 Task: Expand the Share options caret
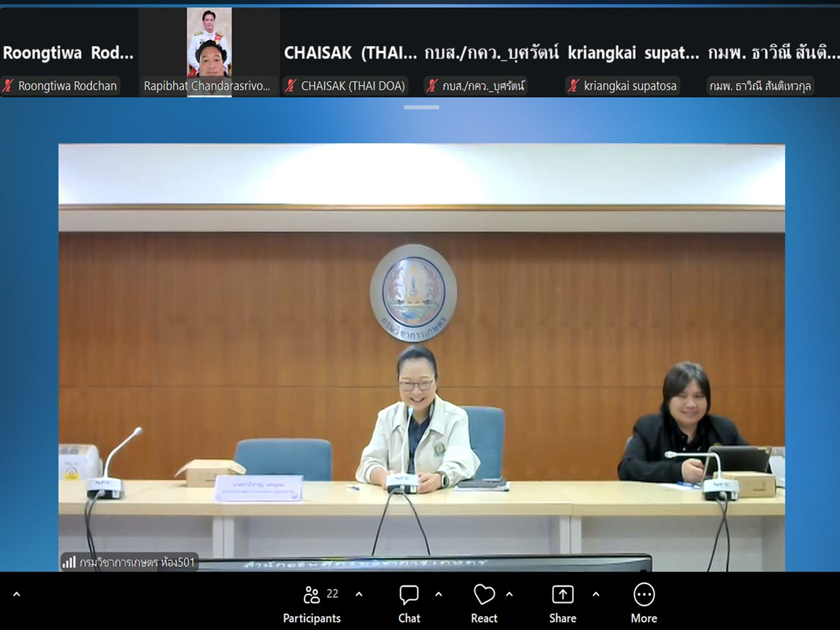pyautogui.click(x=596, y=594)
